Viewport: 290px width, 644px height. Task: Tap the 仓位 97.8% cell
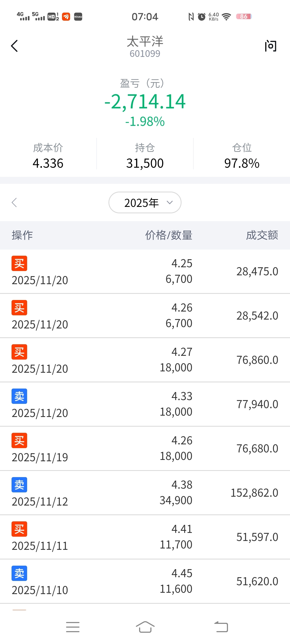(242, 156)
